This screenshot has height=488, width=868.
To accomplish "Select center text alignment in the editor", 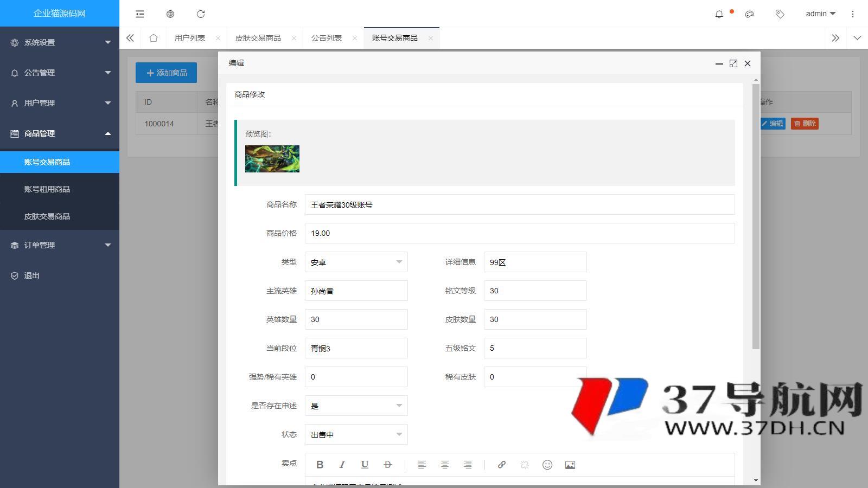I will coord(445,465).
